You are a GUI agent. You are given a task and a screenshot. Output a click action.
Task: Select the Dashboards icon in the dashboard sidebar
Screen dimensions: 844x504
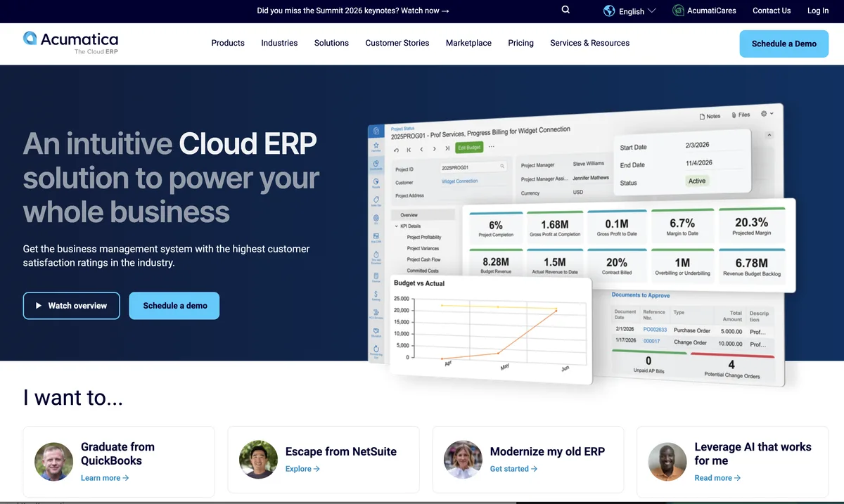coord(376,164)
